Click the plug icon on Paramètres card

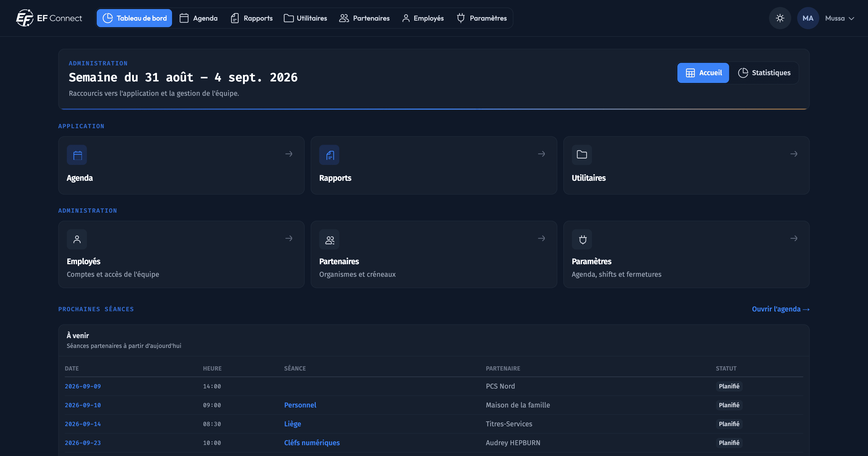(582, 240)
